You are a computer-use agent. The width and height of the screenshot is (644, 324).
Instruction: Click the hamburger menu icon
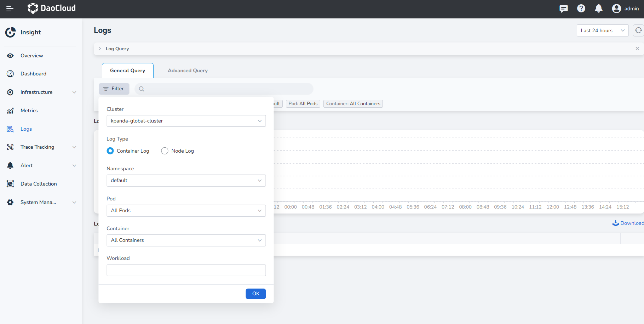tap(10, 8)
